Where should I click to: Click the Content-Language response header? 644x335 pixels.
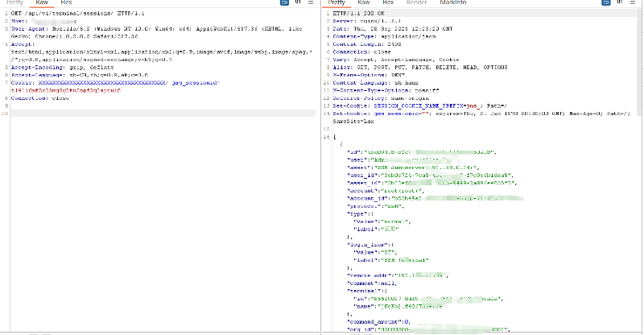pyautogui.click(x=375, y=83)
